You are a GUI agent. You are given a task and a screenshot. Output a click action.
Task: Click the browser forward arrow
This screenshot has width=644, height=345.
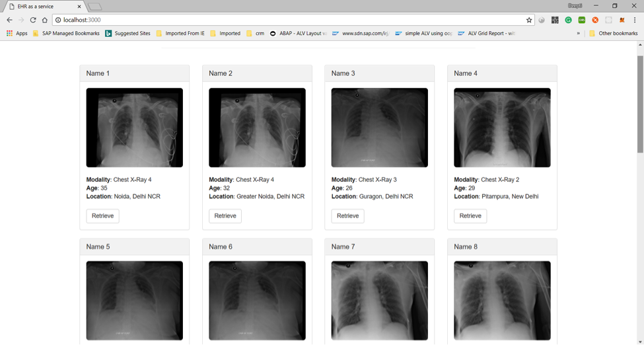point(21,20)
